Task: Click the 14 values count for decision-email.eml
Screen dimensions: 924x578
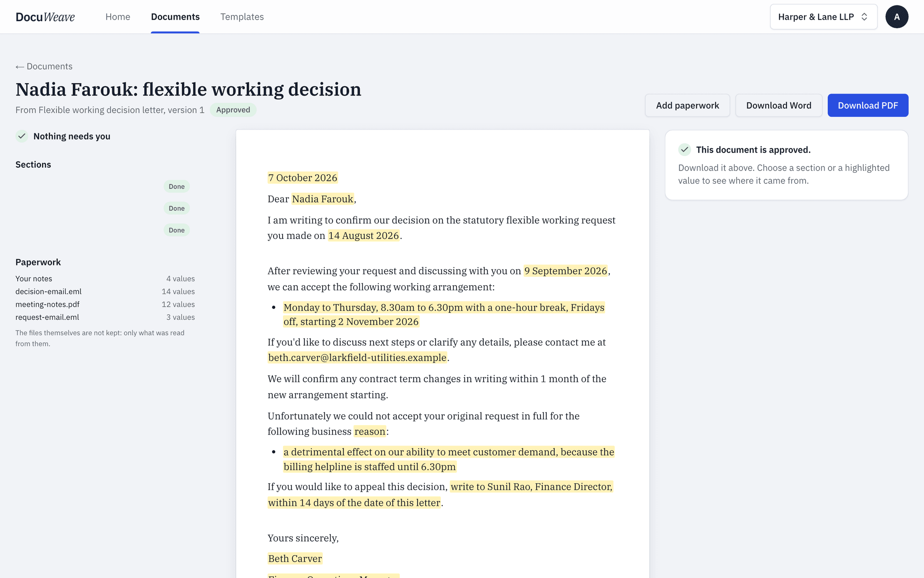Action: tap(178, 291)
